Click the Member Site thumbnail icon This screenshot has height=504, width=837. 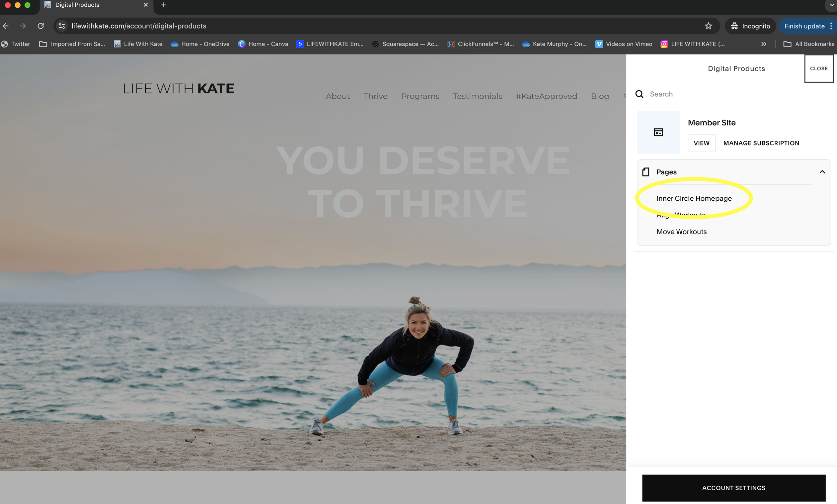658,132
